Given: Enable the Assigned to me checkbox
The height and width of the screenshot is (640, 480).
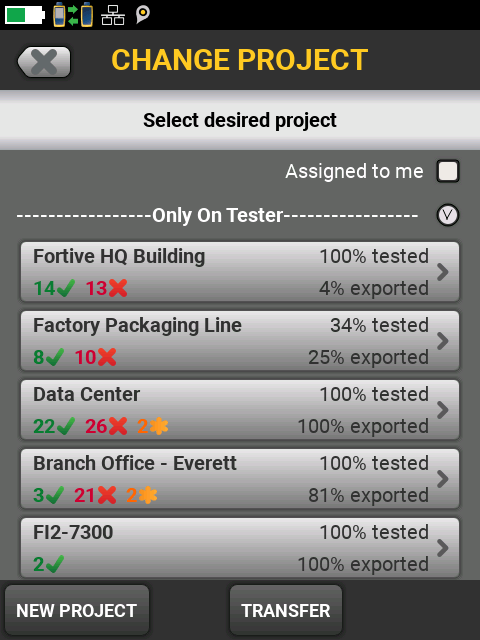Looking at the screenshot, I should click(x=448, y=171).
